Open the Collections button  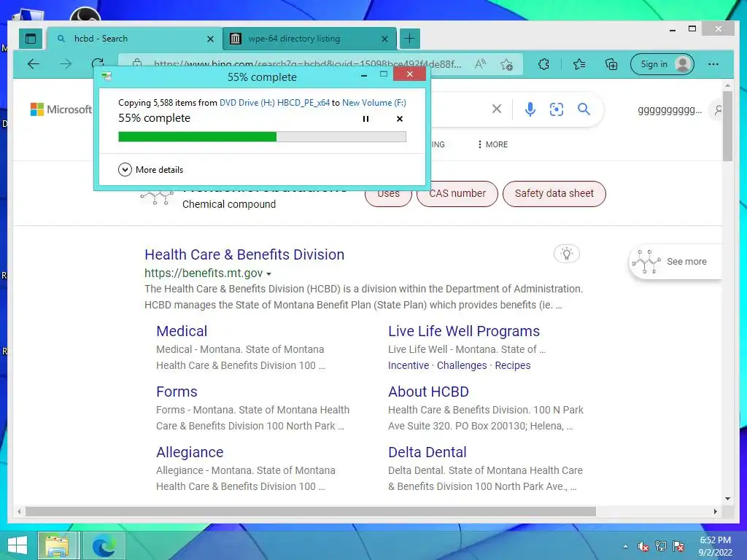(x=611, y=64)
